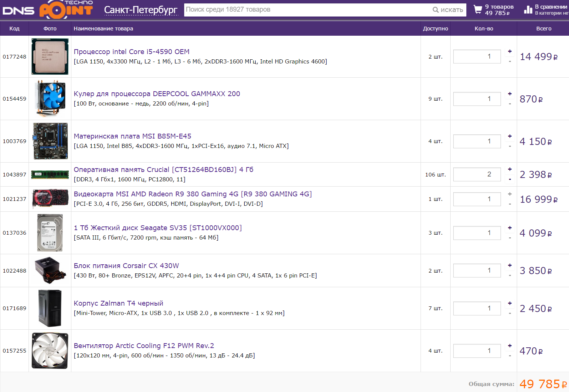The image size is (569, 392).
Task: View the DEEPCOOL GAMMAXX 200 cooler photo
Action: 50,99
